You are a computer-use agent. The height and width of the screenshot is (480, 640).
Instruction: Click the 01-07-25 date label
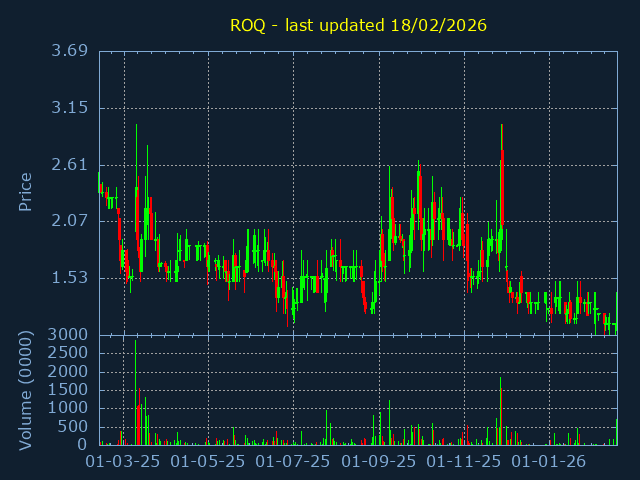coord(294,462)
